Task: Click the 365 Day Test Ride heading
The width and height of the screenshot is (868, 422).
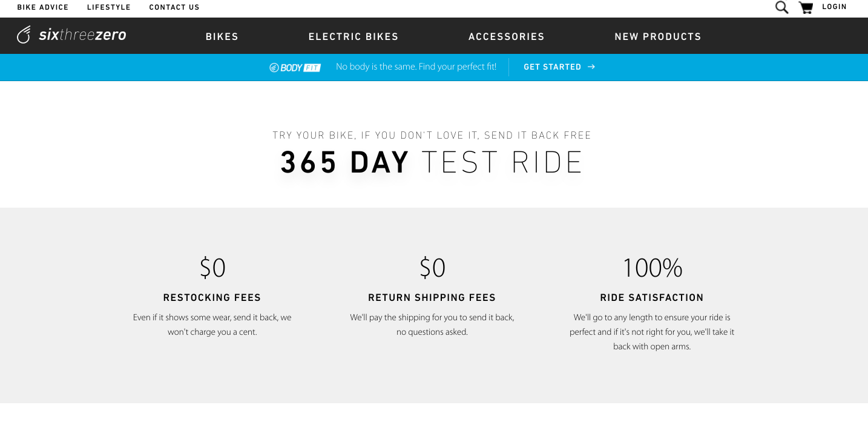Action: point(432,162)
